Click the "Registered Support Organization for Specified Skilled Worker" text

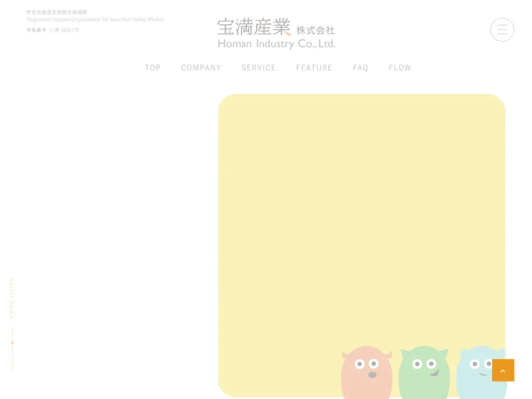(x=96, y=19)
